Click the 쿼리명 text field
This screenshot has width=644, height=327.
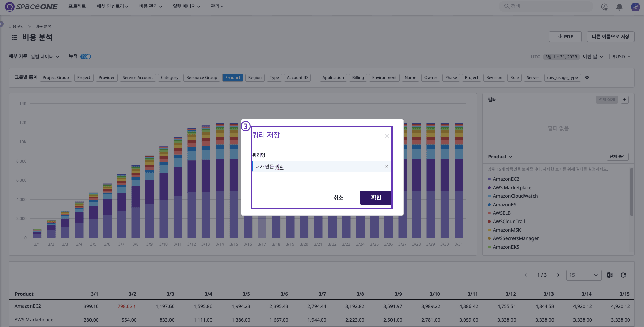point(322,166)
